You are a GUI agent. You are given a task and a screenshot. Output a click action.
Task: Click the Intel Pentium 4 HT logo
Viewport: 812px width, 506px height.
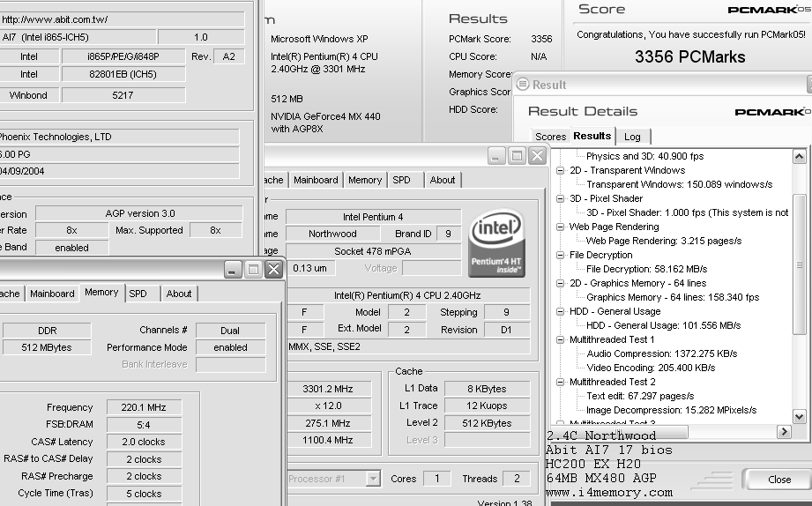(x=496, y=243)
